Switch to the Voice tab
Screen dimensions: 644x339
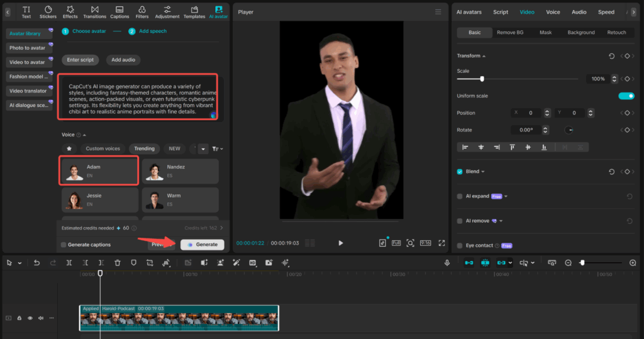[x=553, y=12]
